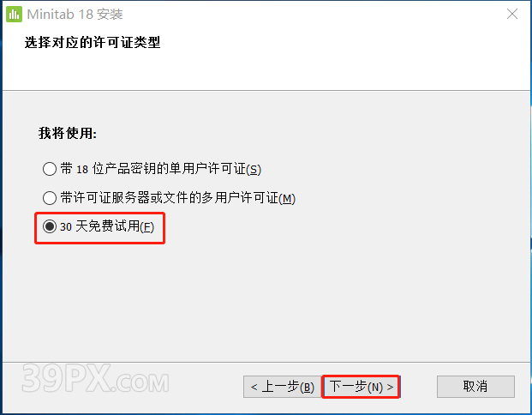Select the 30-day free trial radio button
This screenshot has height=415, width=532.
pyautogui.click(x=50, y=226)
